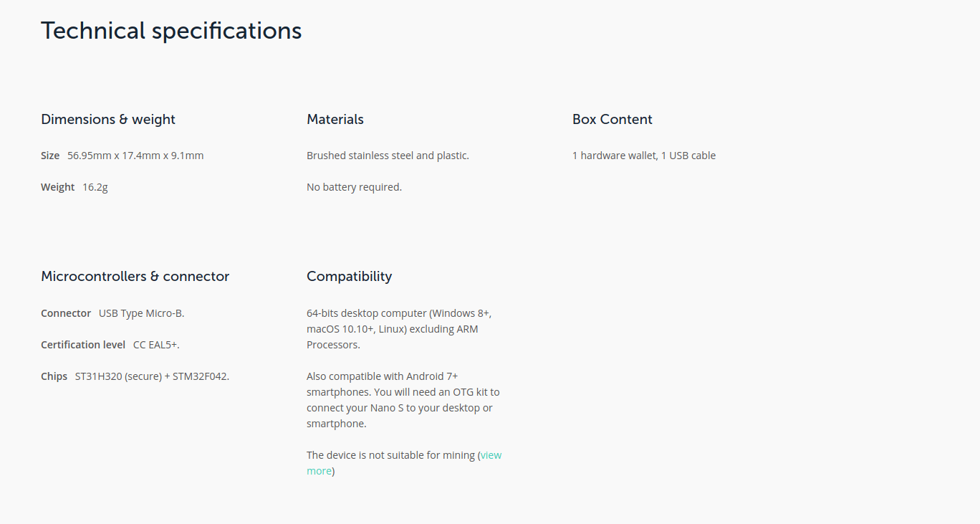Click the Brushed stainless steel and plastic text

(x=388, y=156)
